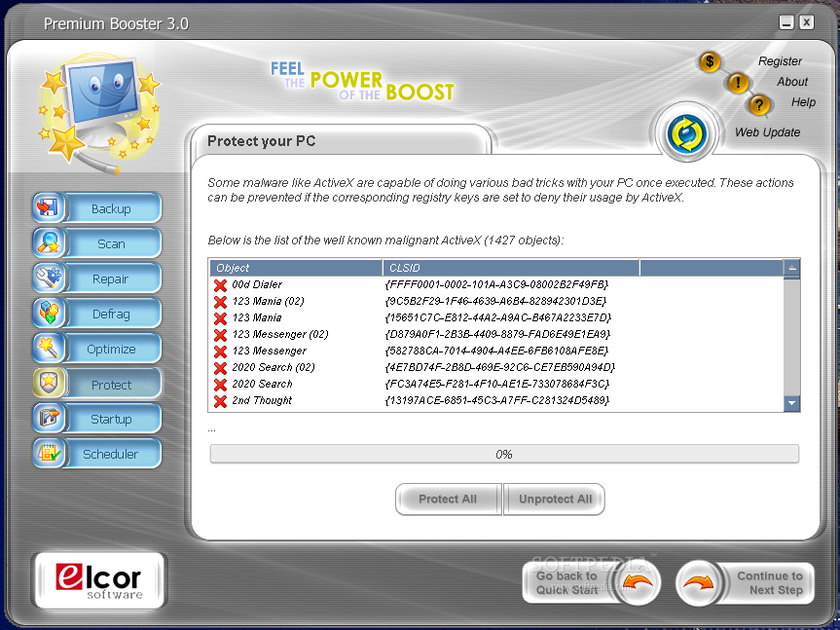The height and width of the screenshot is (630, 840).
Task: Click the Startup icon
Action: pyautogui.click(x=49, y=418)
